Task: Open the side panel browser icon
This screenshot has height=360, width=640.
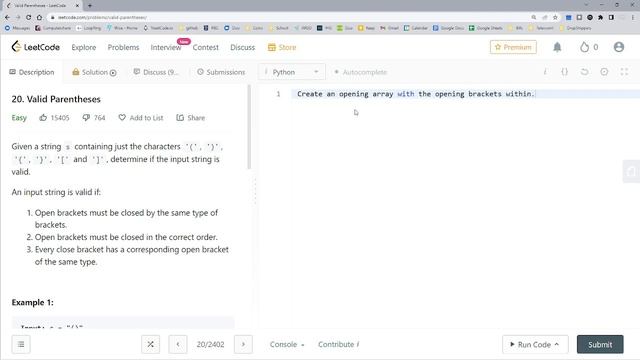Action: (x=611, y=18)
